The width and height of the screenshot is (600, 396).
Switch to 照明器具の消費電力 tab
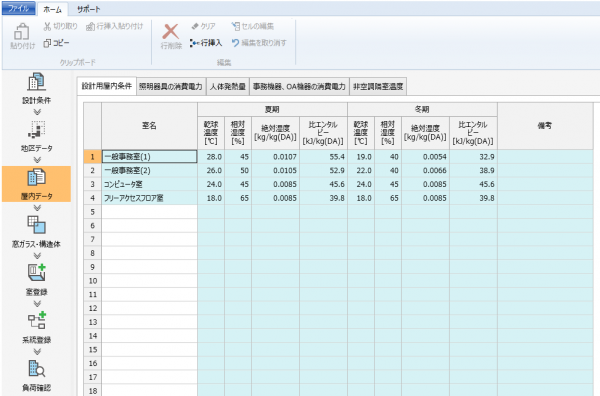(171, 86)
